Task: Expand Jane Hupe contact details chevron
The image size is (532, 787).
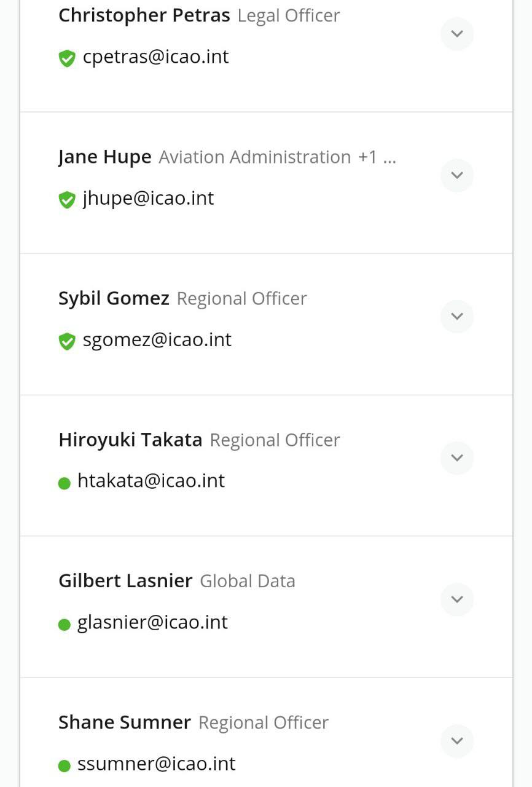Action: click(457, 175)
